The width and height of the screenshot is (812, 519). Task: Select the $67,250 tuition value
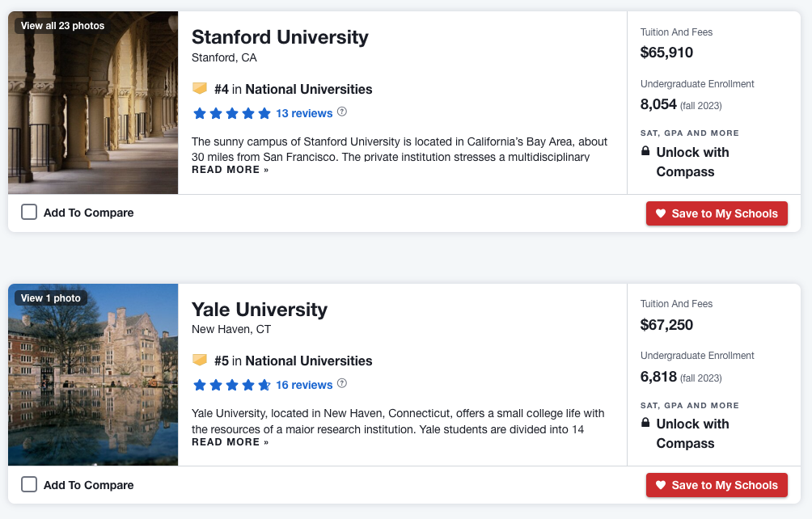pyautogui.click(x=666, y=324)
